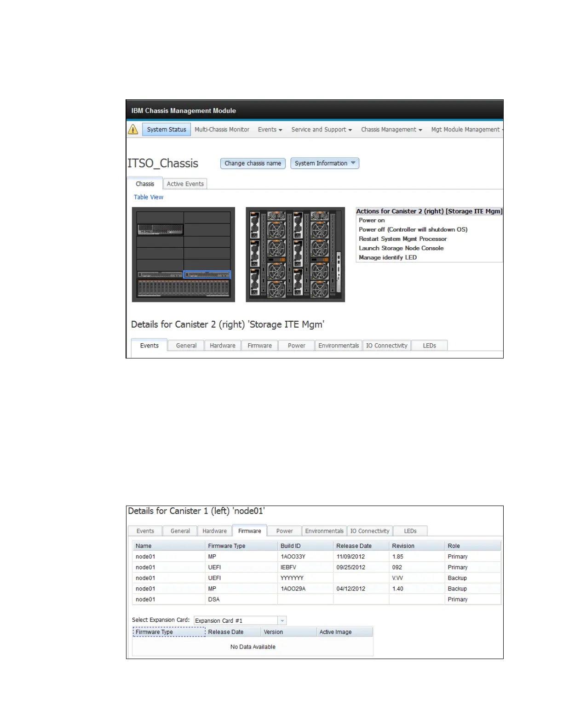Open Power tab for Canister 1 node01
Viewport: 563px width, 728px height.
pyautogui.click(x=284, y=531)
